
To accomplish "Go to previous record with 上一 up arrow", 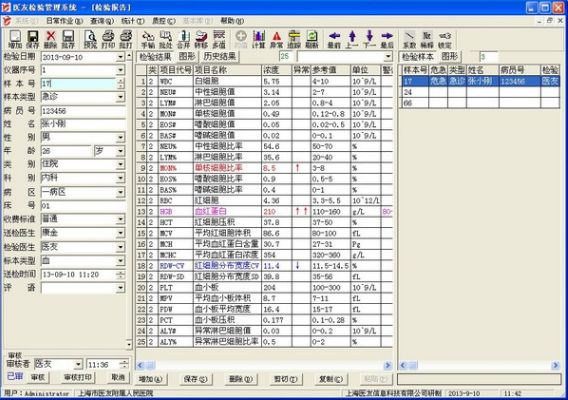I will click(352, 39).
